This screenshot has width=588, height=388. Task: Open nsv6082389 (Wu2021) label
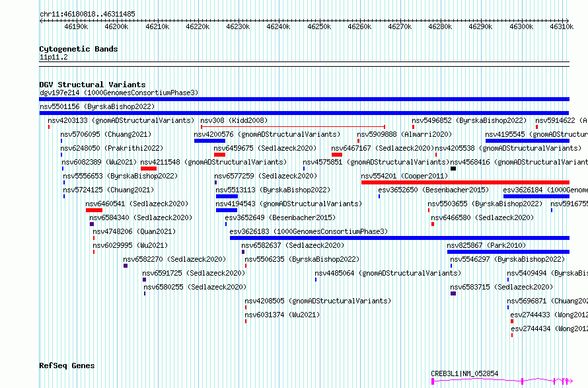[x=99, y=162]
